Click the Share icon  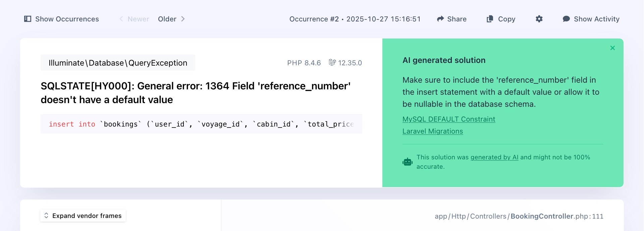tap(440, 19)
